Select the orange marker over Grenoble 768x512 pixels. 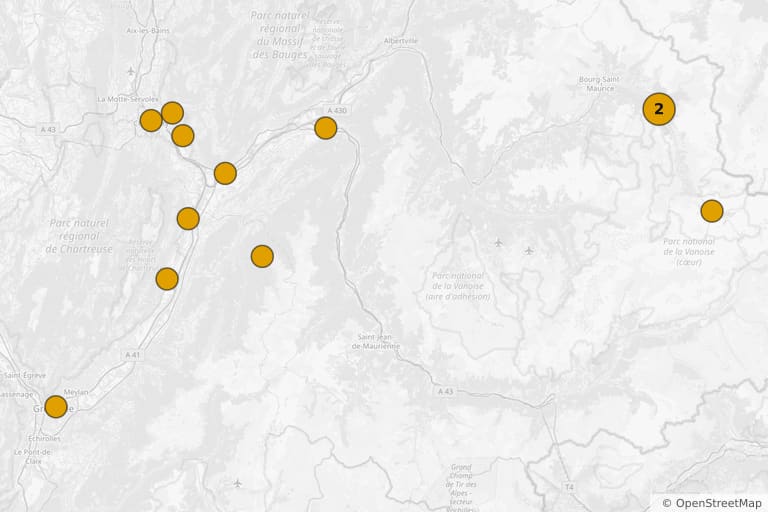coord(56,407)
